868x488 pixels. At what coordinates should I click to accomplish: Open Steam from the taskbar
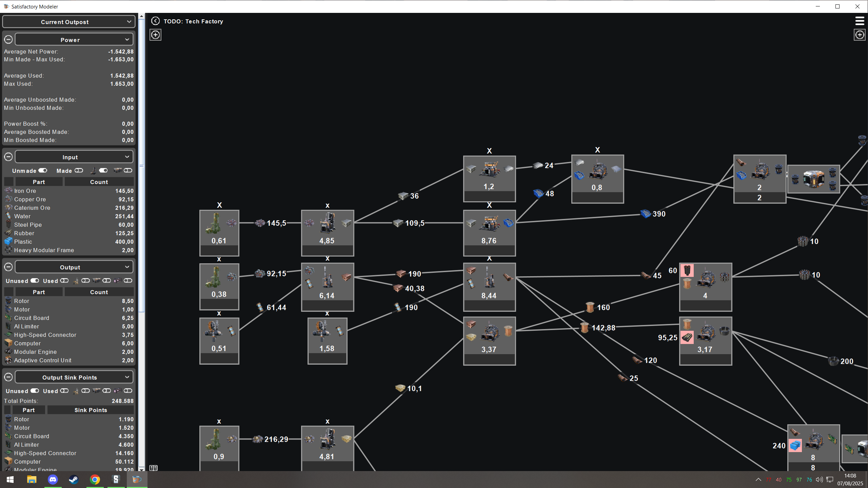74,480
